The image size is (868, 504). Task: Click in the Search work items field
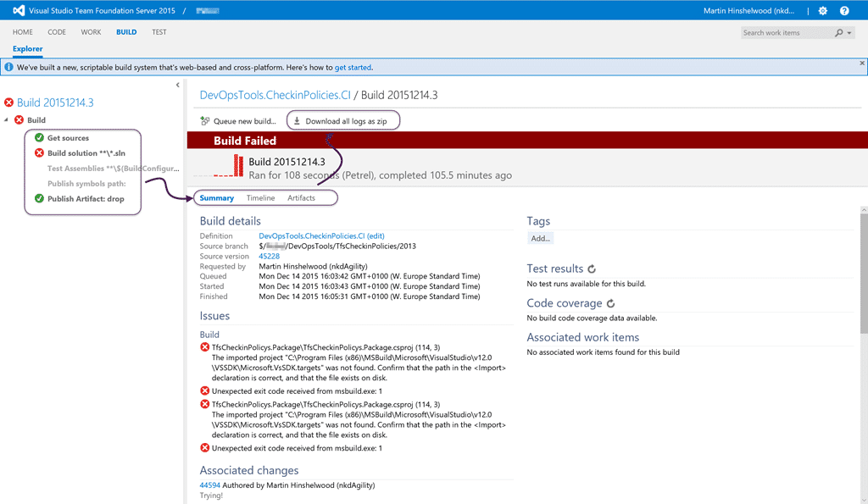pyautogui.click(x=786, y=33)
